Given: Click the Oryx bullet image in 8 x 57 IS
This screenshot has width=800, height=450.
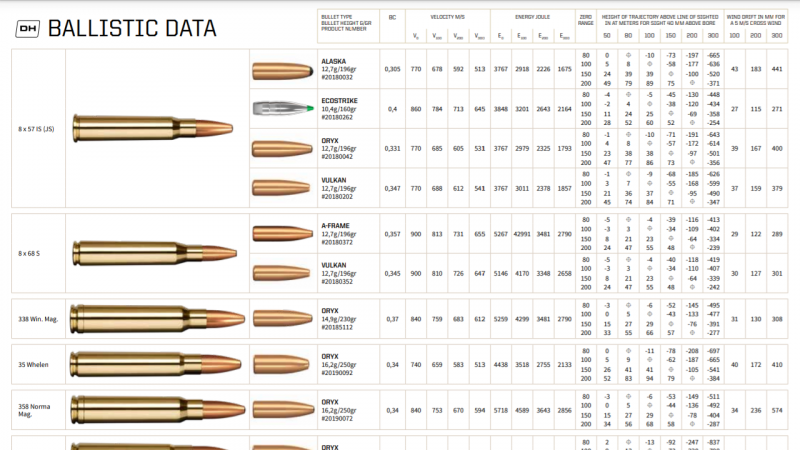Looking at the screenshot, I should pyautogui.click(x=280, y=148).
